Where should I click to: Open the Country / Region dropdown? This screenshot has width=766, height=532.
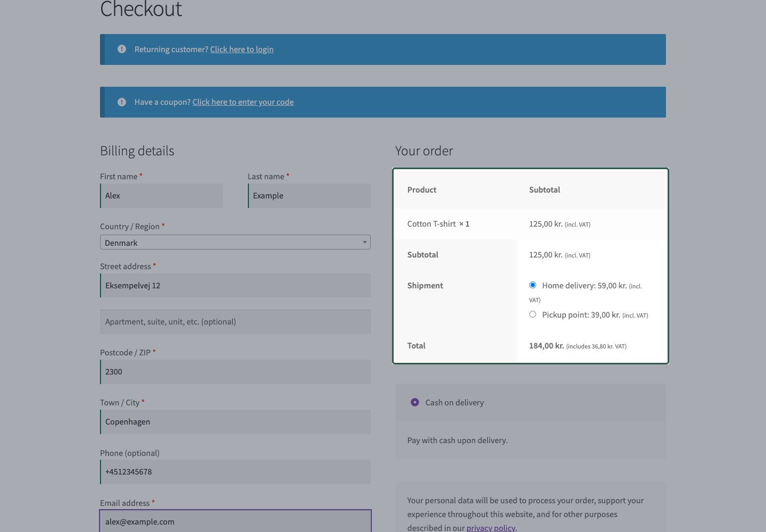(235, 242)
